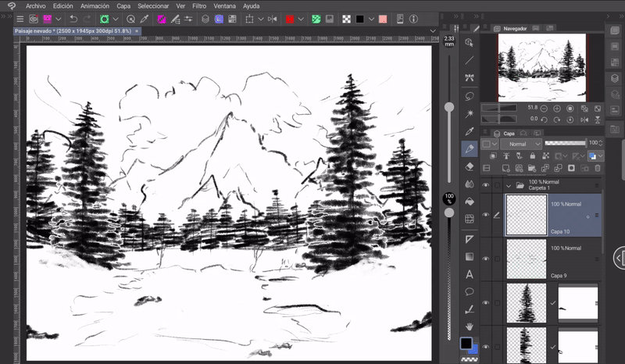Toggle visibility of Capa 9 layer
The width and height of the screenshot is (625, 364).
tap(486, 259)
